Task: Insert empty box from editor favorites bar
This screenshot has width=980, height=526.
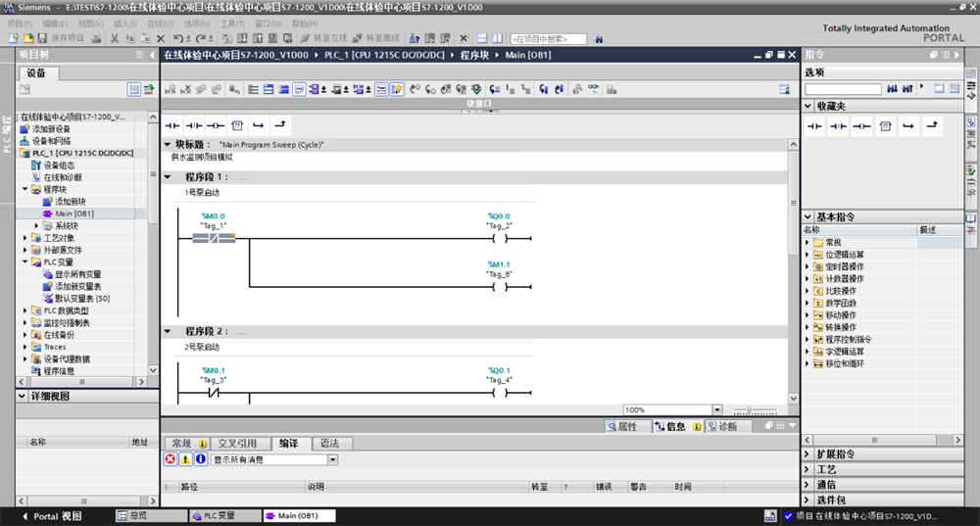Action: (237, 125)
